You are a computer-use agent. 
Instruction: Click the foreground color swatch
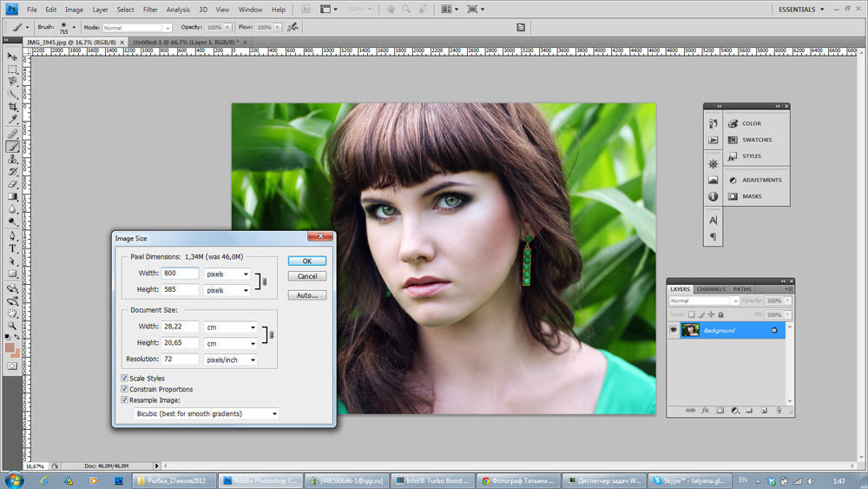click(x=10, y=347)
